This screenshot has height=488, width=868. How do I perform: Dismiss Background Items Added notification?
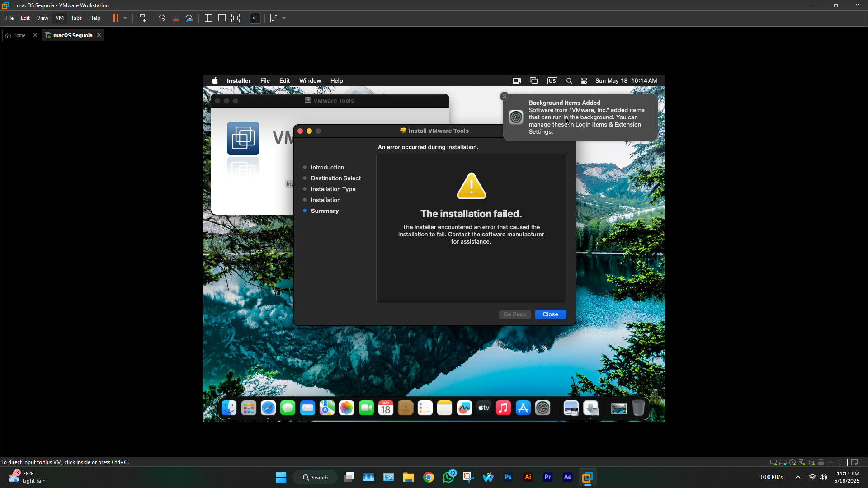[505, 96]
